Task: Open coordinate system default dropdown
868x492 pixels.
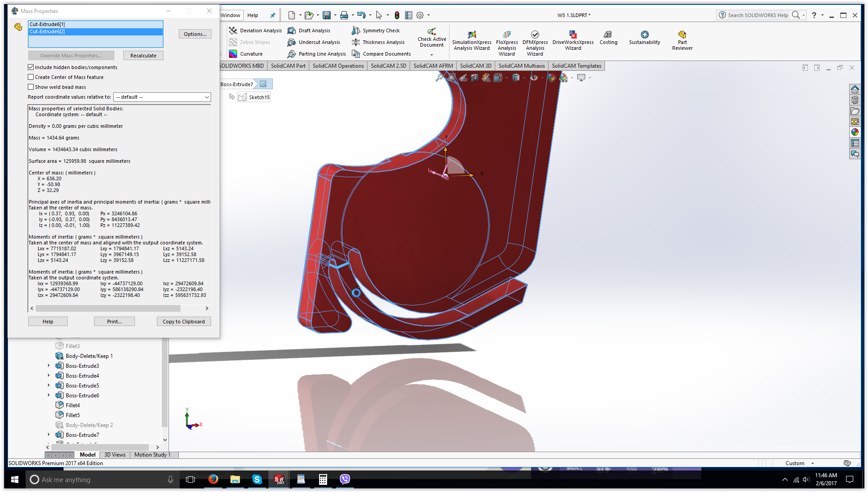Action: tap(162, 97)
